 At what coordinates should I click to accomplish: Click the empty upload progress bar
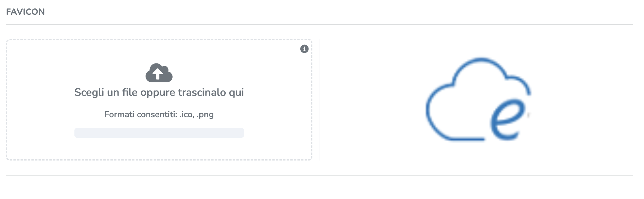pos(159,133)
